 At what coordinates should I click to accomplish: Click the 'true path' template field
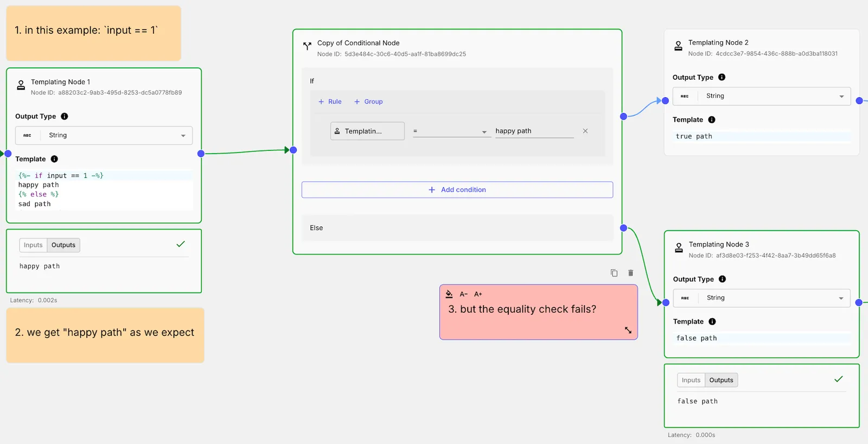coord(762,137)
